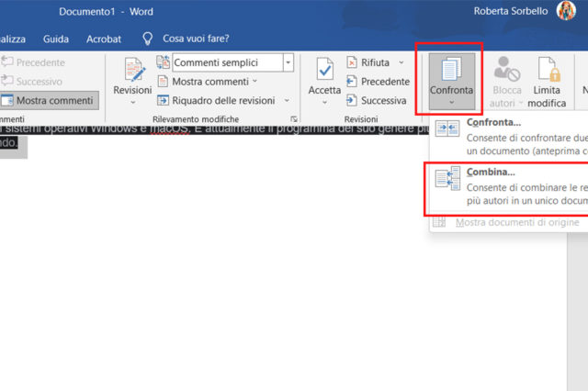The height and width of the screenshot is (391, 588).
Task: Expand the Mostra commenti dropdown chevron
Action: [254, 81]
